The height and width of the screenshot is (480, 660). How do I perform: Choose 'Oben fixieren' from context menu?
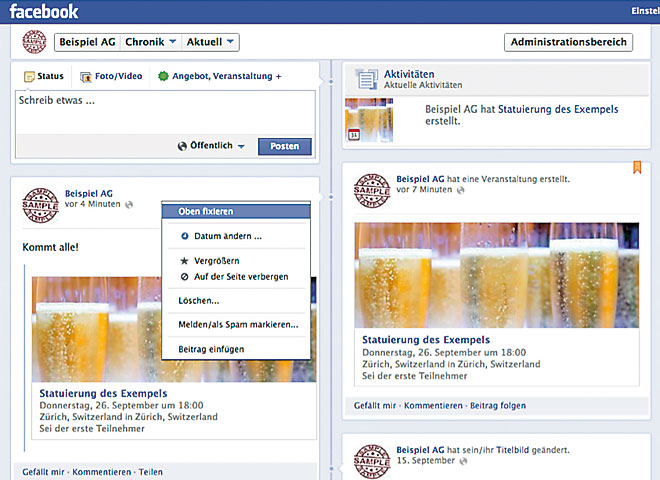236,211
